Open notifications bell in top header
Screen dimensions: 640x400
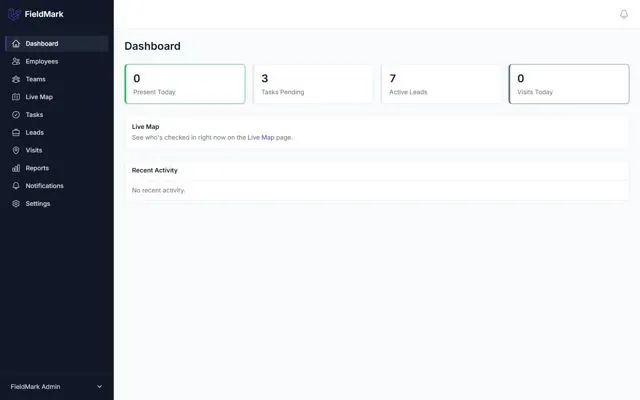pos(624,14)
